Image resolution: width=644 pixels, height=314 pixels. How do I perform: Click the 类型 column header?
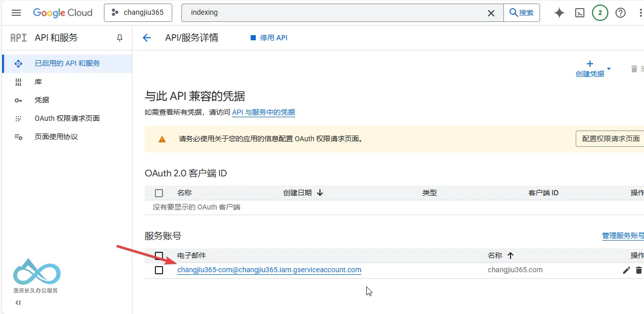[430, 193]
